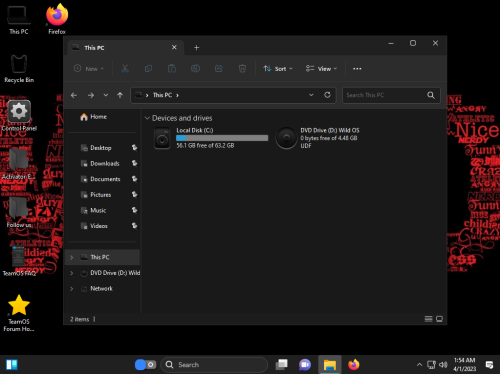Open network status in system tray
Viewport: 500px width, 374px height.
(431, 365)
